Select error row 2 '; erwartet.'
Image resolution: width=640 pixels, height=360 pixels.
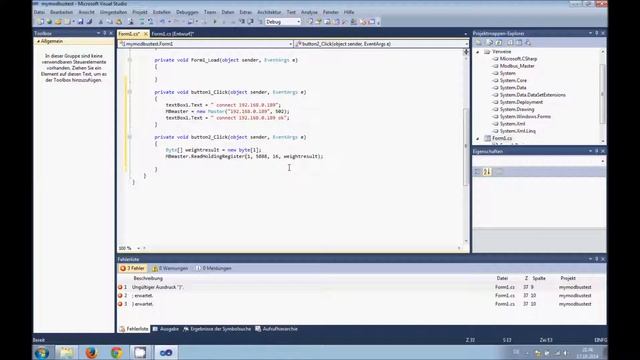click(x=361, y=296)
